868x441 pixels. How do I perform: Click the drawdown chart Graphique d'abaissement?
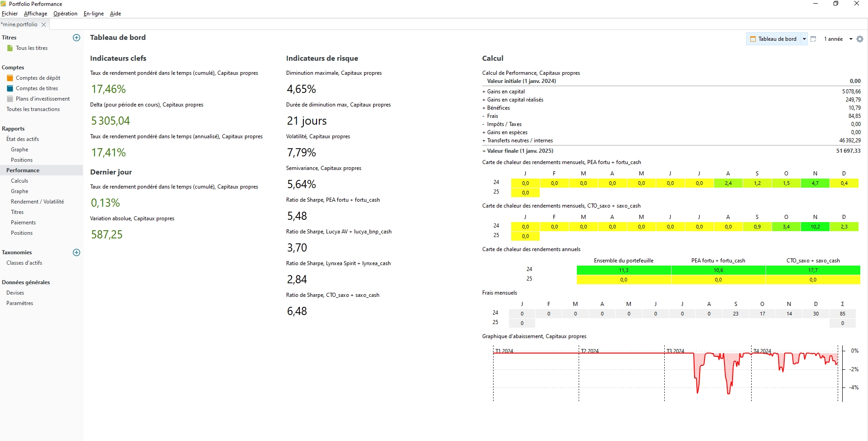tap(671, 374)
